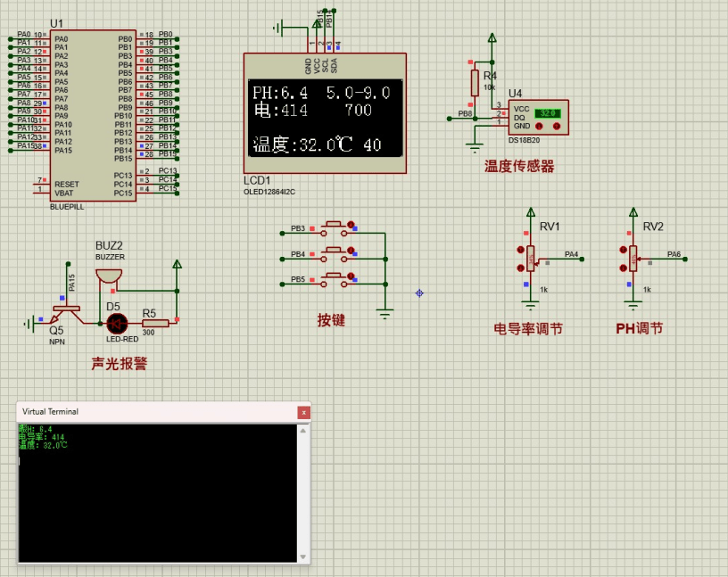Select the BUZ2 buzzer component

point(108,273)
